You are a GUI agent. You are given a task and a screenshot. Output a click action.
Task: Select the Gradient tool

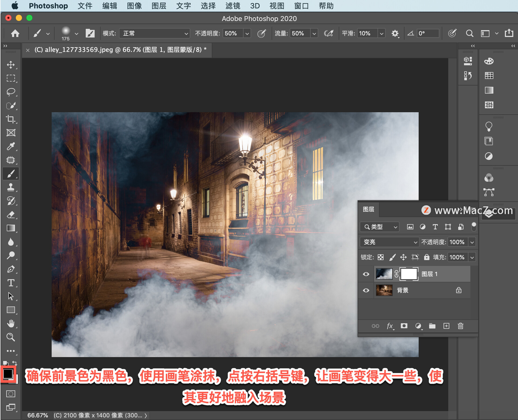11,228
